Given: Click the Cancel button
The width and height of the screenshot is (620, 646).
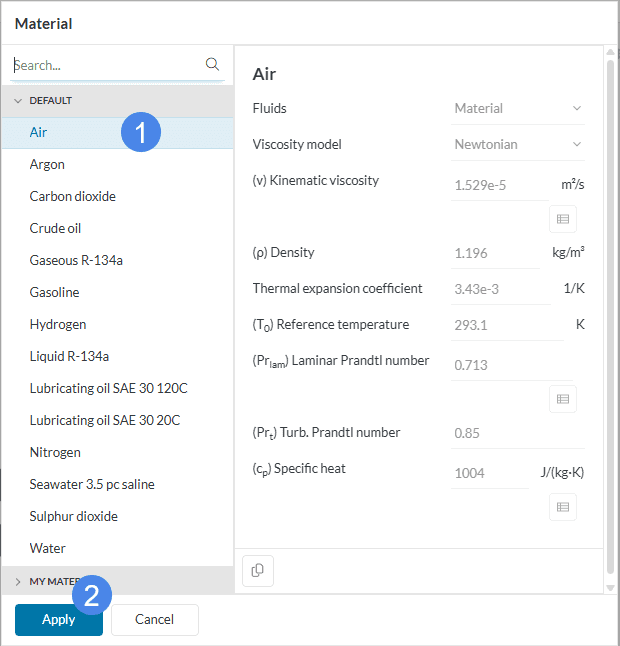Looking at the screenshot, I should 154,619.
